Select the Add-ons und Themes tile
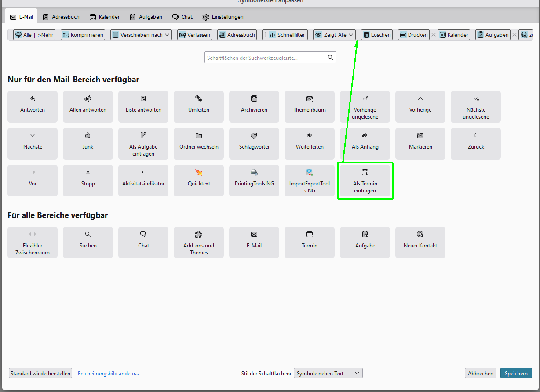The width and height of the screenshot is (540, 392). point(199,242)
